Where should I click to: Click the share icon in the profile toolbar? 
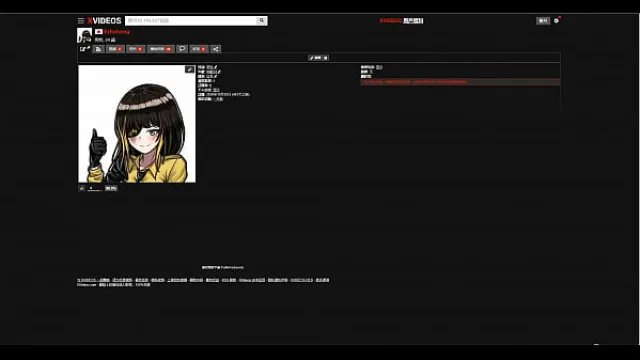pos(216,49)
